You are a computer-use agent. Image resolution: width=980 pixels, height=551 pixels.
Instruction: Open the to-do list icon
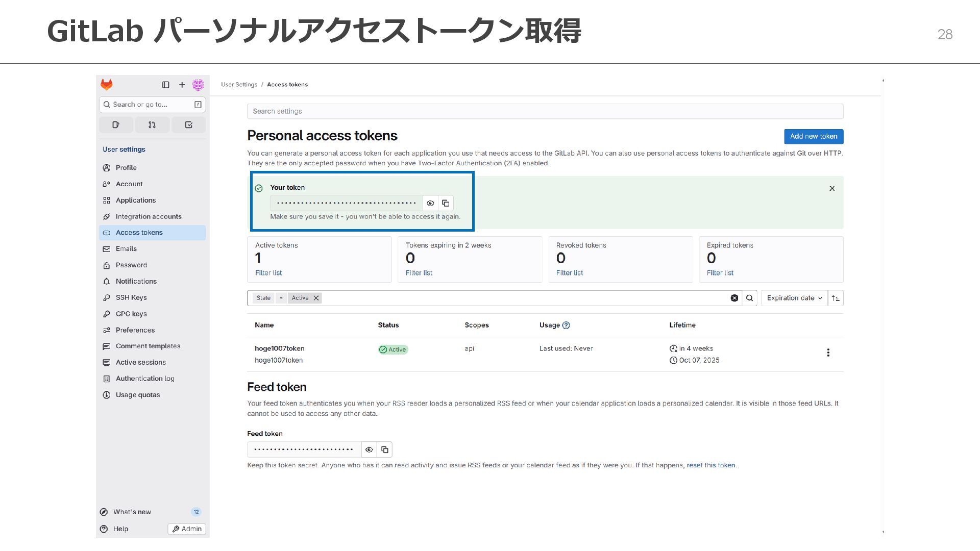click(x=188, y=124)
